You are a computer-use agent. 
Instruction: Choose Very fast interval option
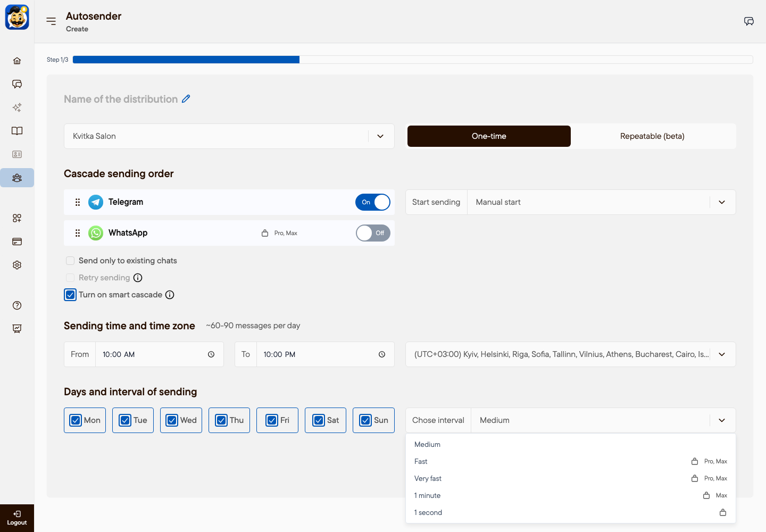click(x=571, y=478)
